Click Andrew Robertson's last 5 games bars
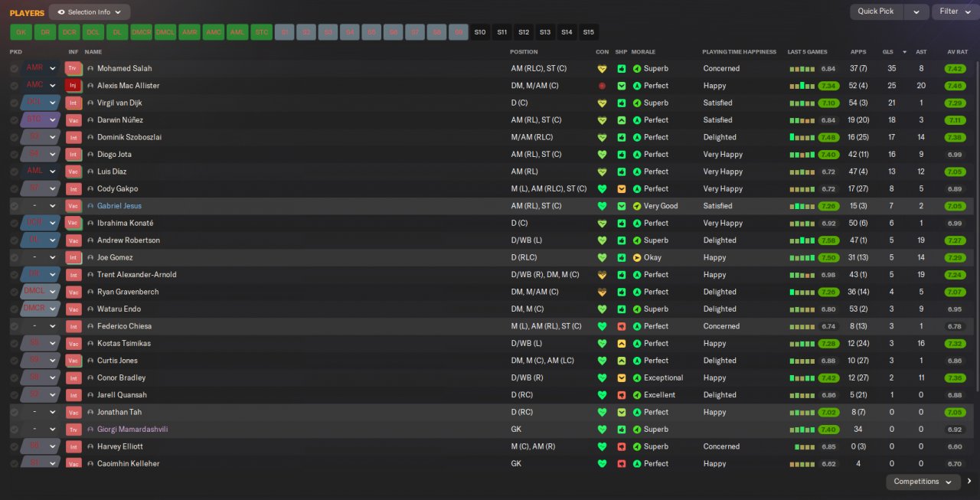 pyautogui.click(x=802, y=240)
